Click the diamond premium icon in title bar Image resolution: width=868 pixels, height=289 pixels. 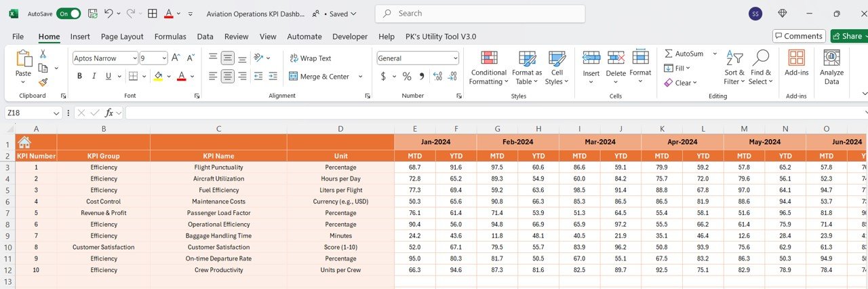click(783, 14)
